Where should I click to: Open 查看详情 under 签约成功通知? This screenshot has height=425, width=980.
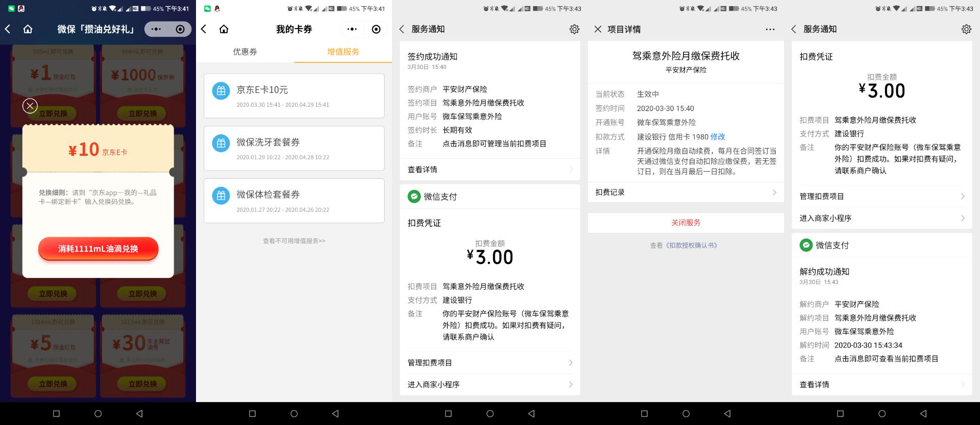[490, 170]
